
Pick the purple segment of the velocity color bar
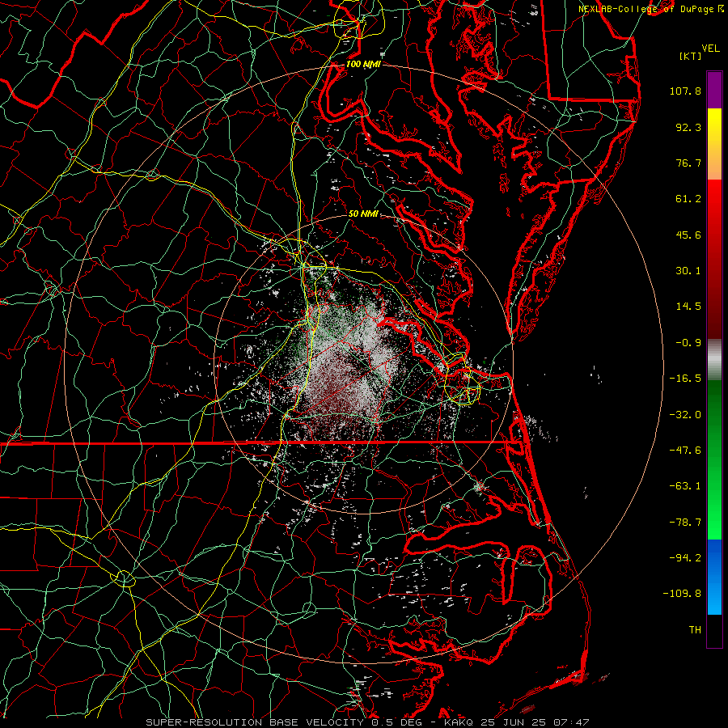[x=714, y=90]
